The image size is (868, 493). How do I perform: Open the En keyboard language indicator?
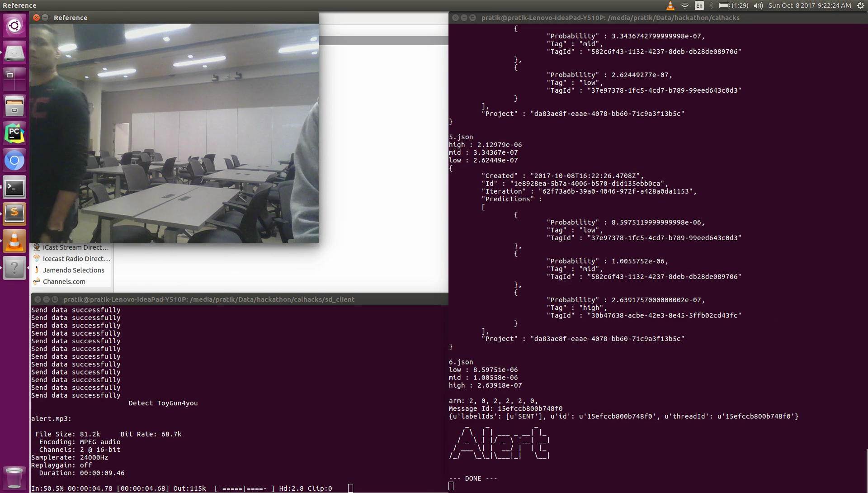699,5
